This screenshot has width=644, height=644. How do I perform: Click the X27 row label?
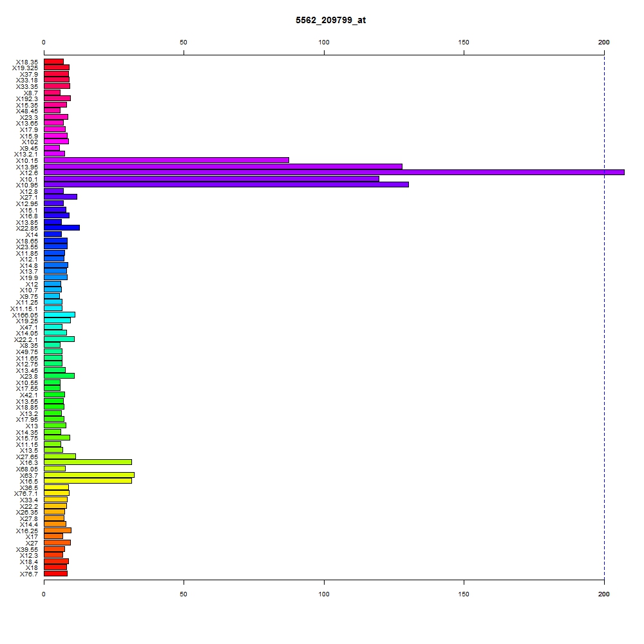point(32,543)
